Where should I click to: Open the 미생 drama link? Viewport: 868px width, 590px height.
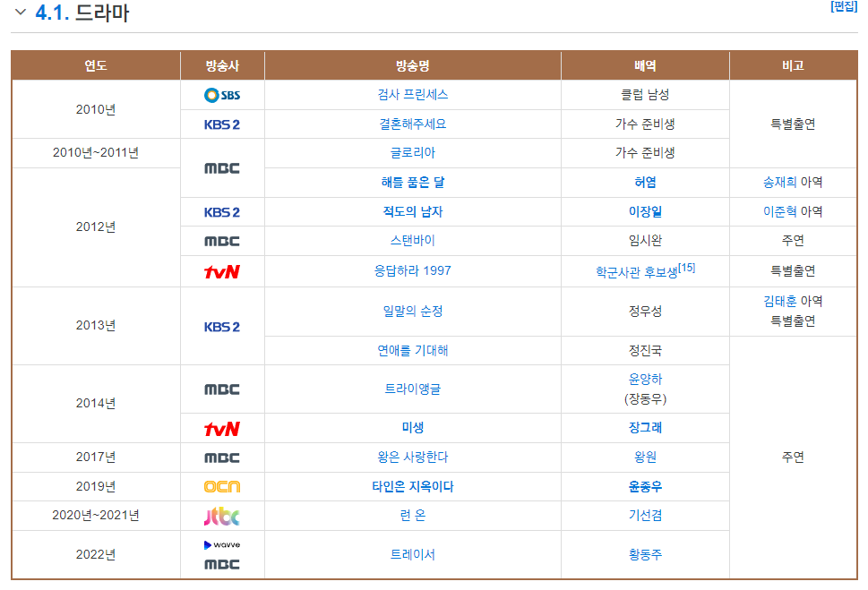pyautogui.click(x=413, y=428)
